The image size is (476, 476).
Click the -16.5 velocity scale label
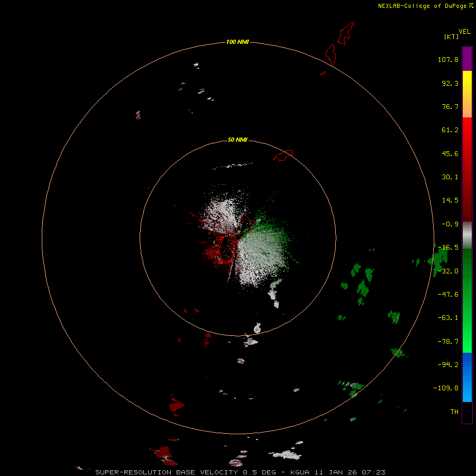pyautogui.click(x=448, y=248)
